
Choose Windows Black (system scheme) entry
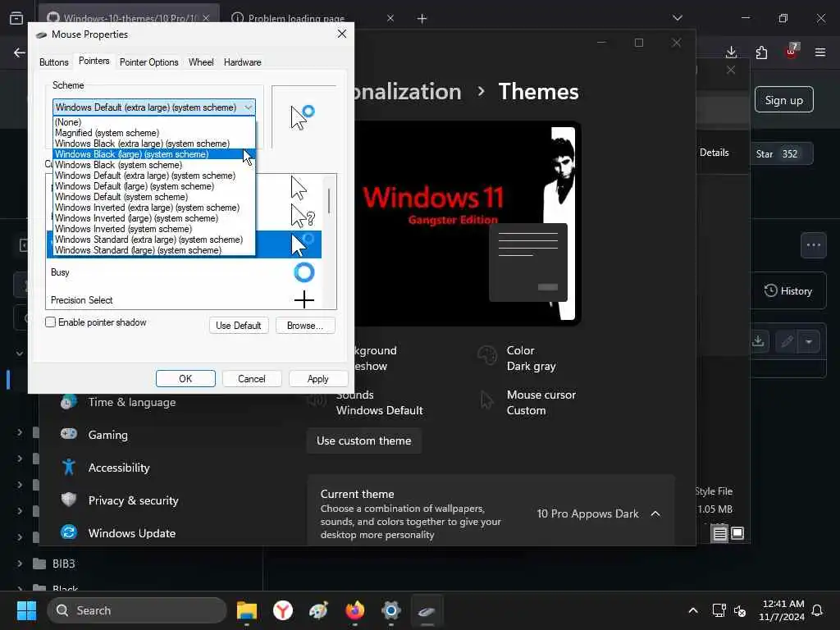coord(154,165)
